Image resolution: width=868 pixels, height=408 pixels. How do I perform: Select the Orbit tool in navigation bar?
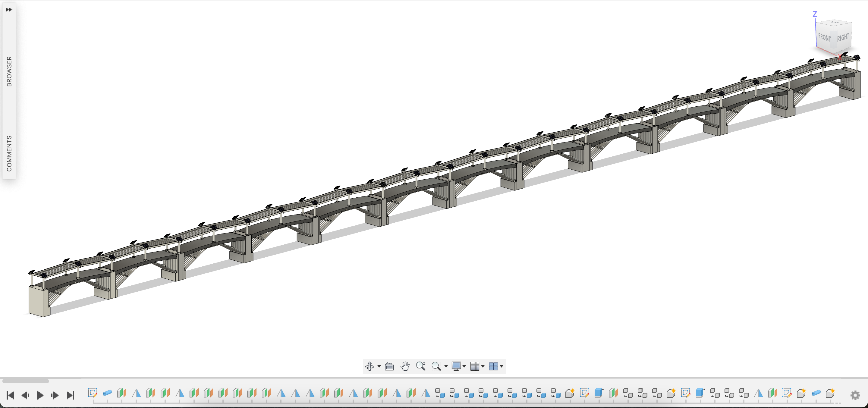370,366
